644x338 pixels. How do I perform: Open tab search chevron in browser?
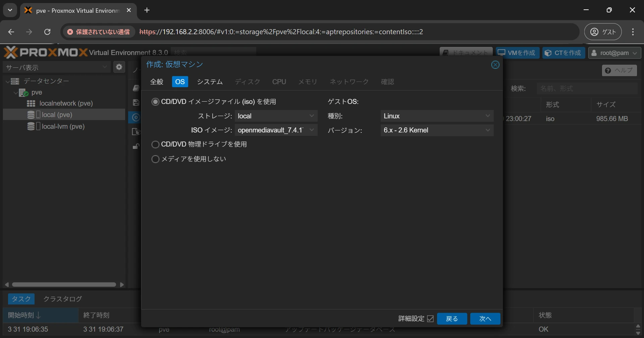[x=10, y=10]
